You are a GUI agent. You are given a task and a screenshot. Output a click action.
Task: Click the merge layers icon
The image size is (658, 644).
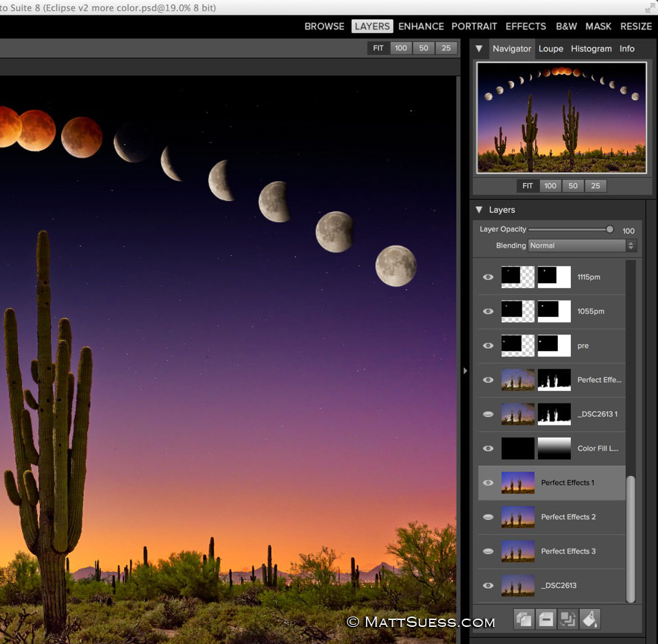click(568, 619)
